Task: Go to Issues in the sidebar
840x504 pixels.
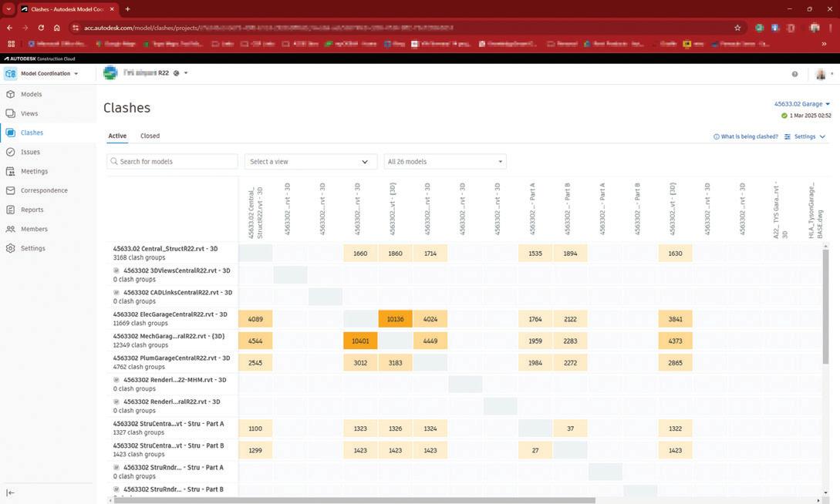Action: 30,152
